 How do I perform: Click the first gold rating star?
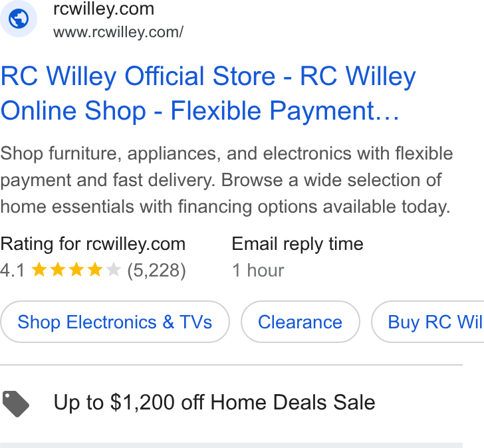(39, 270)
